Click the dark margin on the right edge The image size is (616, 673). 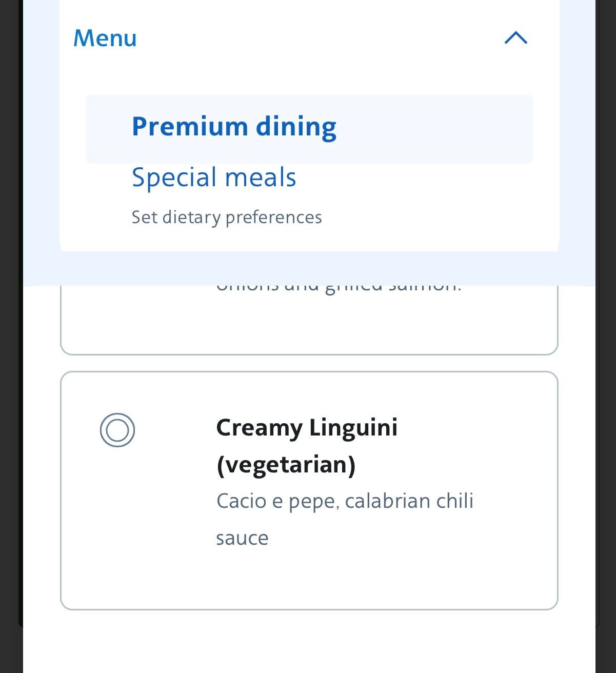click(606, 333)
